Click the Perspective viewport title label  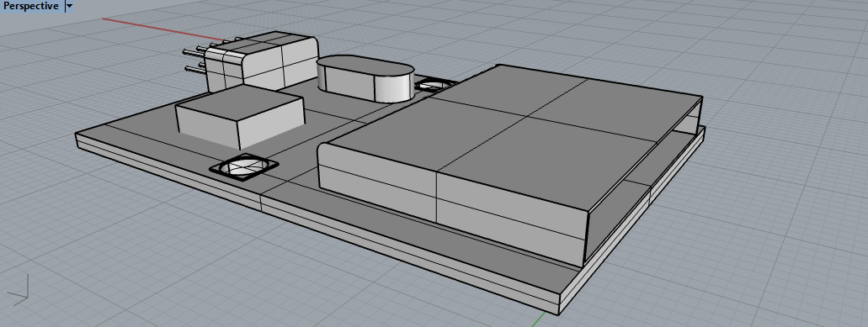click(31, 6)
